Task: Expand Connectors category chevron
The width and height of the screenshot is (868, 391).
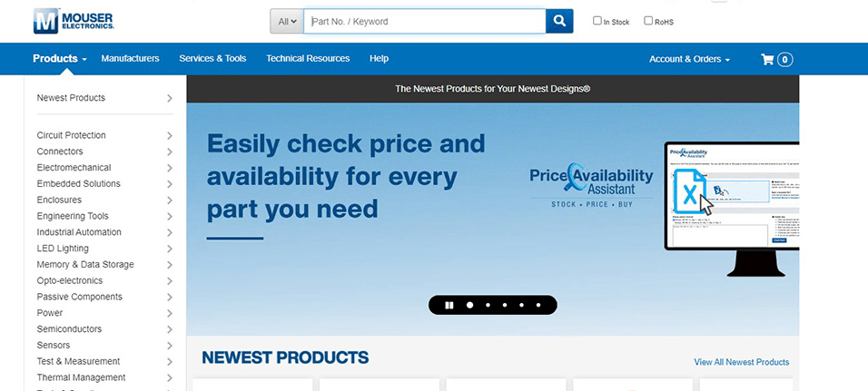Action: [170, 152]
